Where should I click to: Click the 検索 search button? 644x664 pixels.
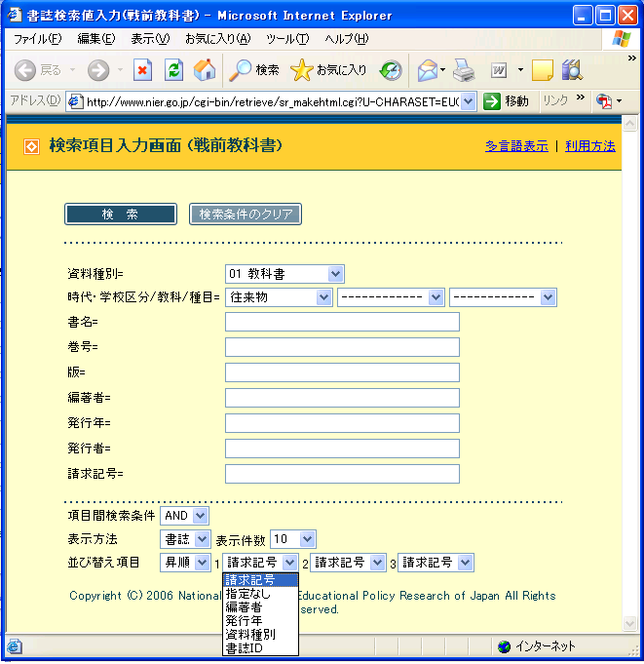pyautogui.click(x=121, y=215)
